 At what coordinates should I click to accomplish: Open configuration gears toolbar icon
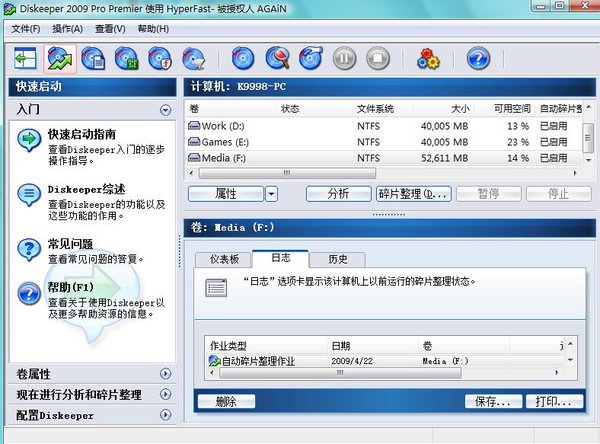click(428, 59)
